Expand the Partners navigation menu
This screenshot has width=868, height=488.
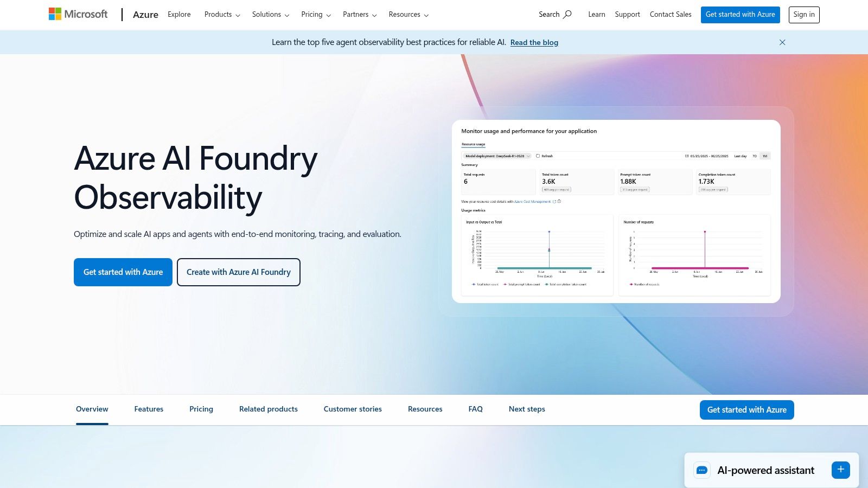coord(360,15)
